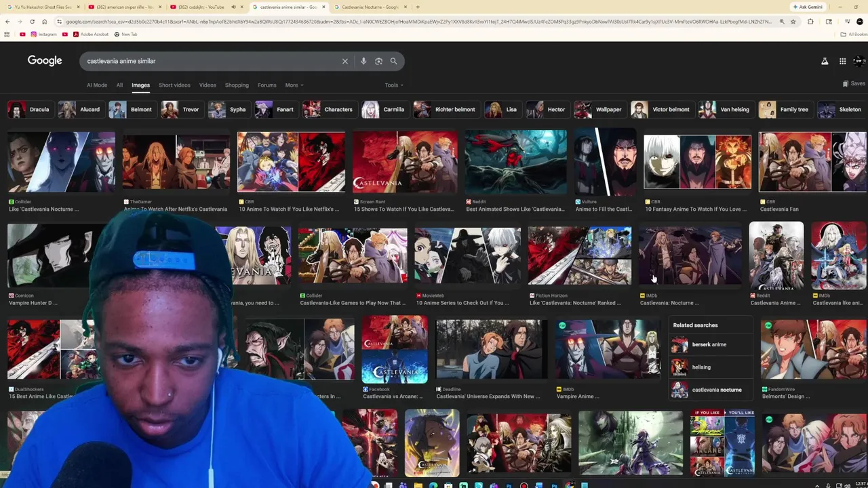Open the Adobe Acrobat bookmark
The image size is (868, 488).
pyautogui.click(x=90, y=34)
